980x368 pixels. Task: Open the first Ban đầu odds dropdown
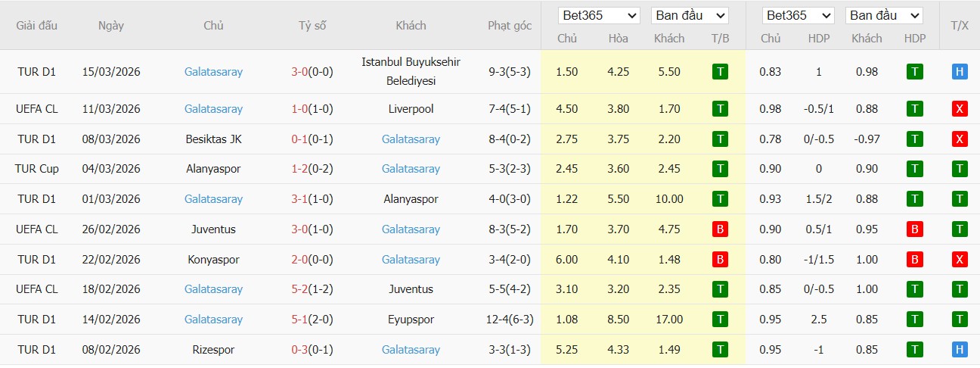[x=690, y=15]
